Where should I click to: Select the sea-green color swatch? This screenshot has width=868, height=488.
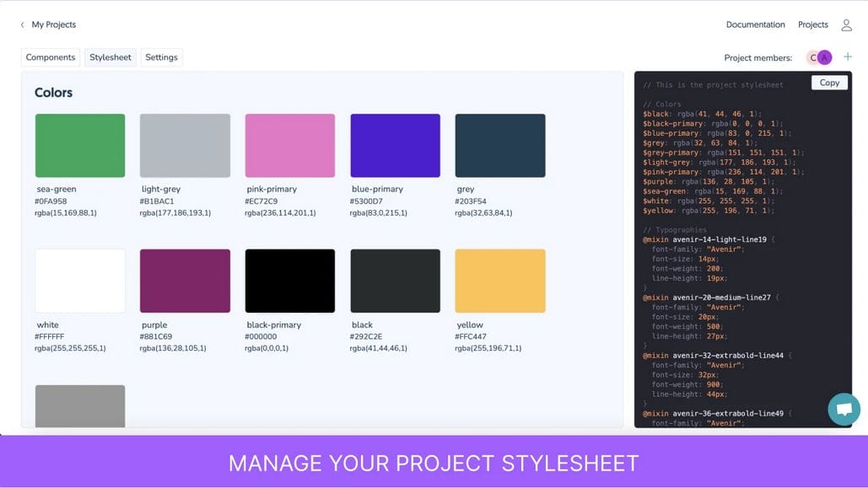(x=80, y=146)
